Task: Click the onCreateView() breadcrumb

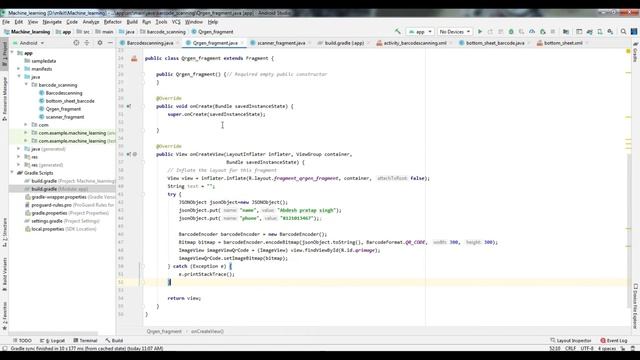Action: 207,331
